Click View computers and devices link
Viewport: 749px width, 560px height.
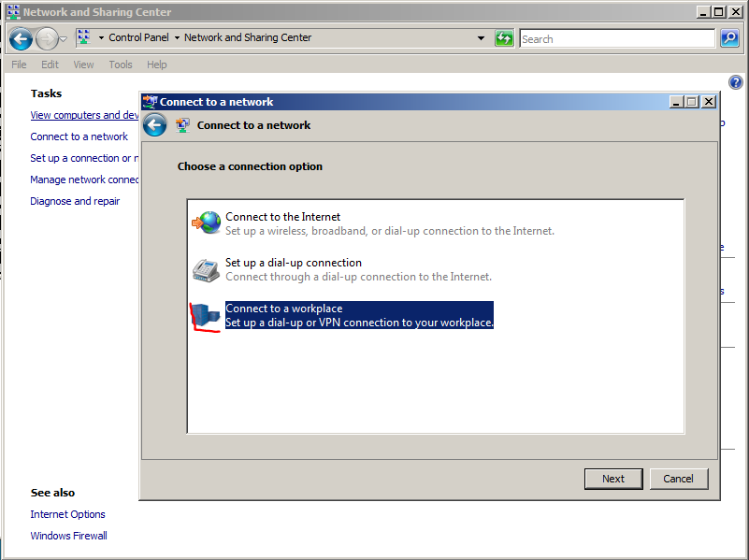click(84, 115)
